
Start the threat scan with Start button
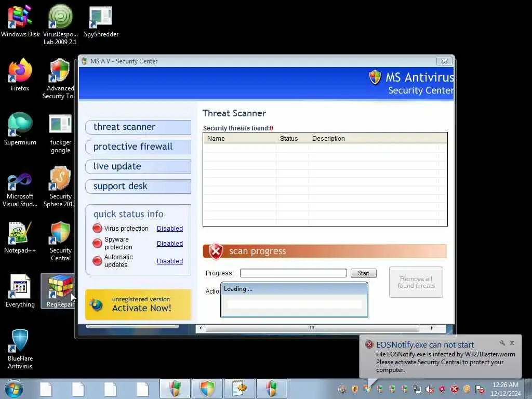[363, 273]
